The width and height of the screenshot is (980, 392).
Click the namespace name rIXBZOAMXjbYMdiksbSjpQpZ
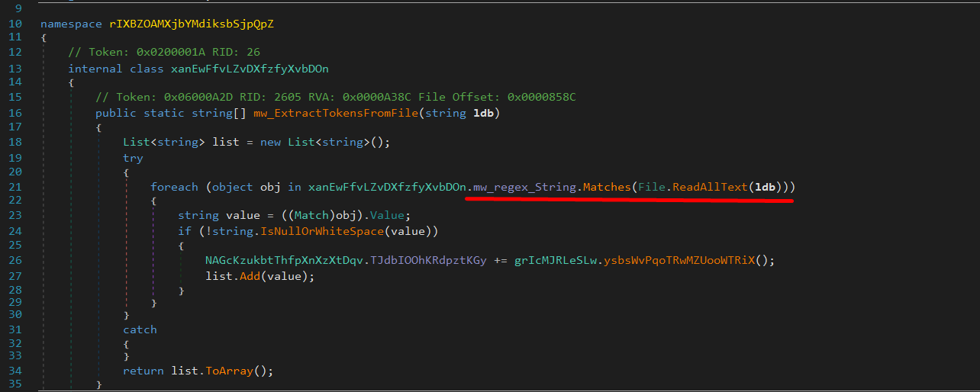tap(191, 24)
